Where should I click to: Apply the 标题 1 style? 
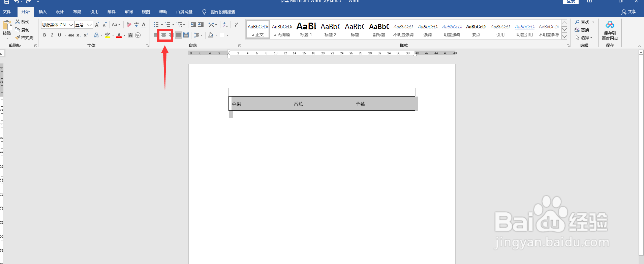(x=306, y=29)
